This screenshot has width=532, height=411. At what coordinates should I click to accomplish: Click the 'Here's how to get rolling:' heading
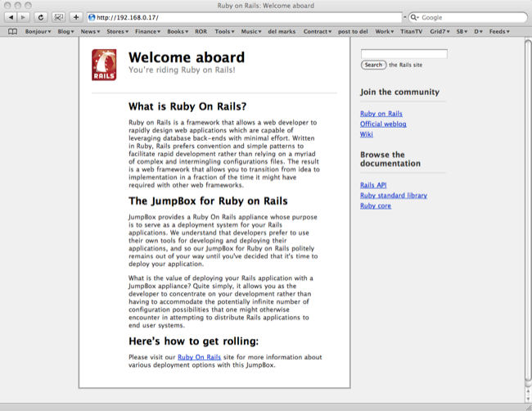coord(193,341)
